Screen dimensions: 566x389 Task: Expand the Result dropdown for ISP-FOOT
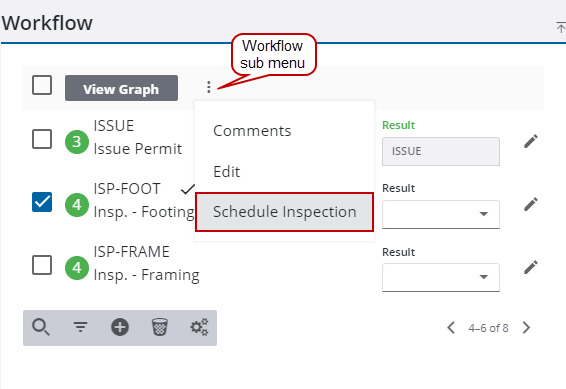[x=441, y=214]
